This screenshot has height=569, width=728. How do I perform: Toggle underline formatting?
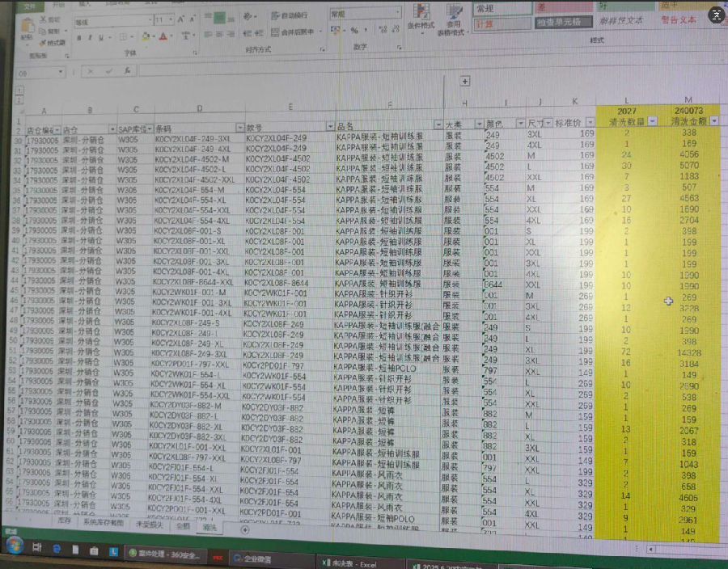[101, 37]
